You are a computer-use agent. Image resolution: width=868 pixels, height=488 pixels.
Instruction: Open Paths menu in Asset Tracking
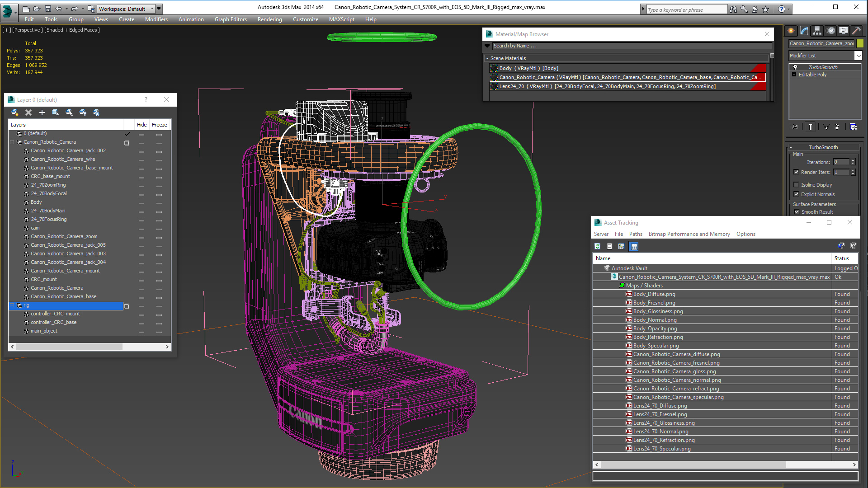tap(636, 234)
